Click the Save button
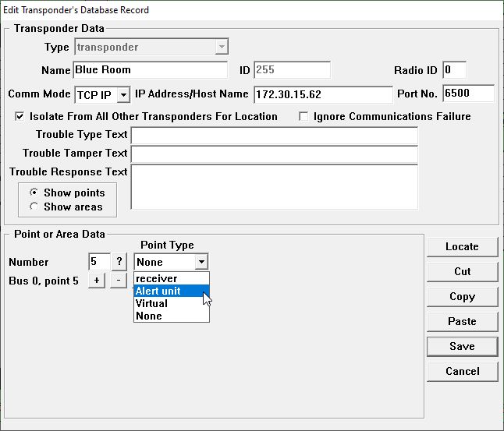The height and width of the screenshot is (431, 504). (x=462, y=346)
